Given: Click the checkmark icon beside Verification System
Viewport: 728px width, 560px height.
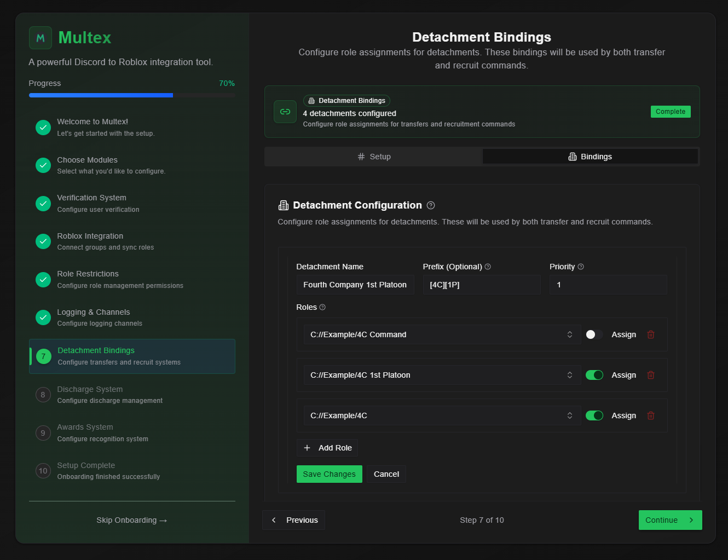Looking at the screenshot, I should (43, 204).
